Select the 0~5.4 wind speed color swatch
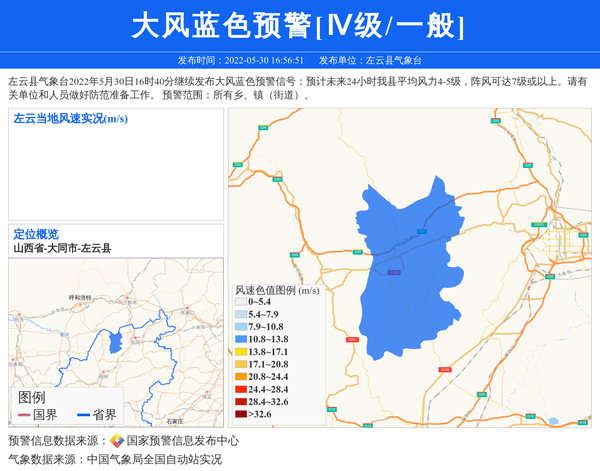Screen dimensions: 600x471 tap(241, 302)
